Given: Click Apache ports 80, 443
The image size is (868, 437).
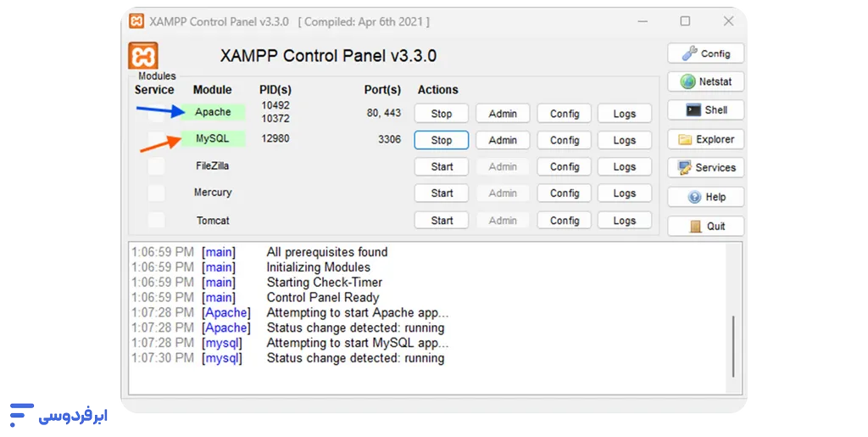Looking at the screenshot, I should coord(383,113).
